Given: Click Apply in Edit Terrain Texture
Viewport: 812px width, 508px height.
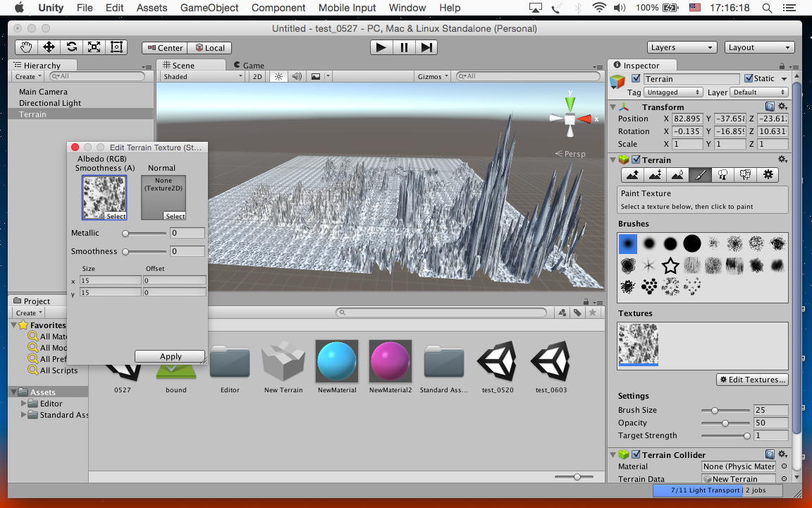Looking at the screenshot, I should click(x=170, y=356).
